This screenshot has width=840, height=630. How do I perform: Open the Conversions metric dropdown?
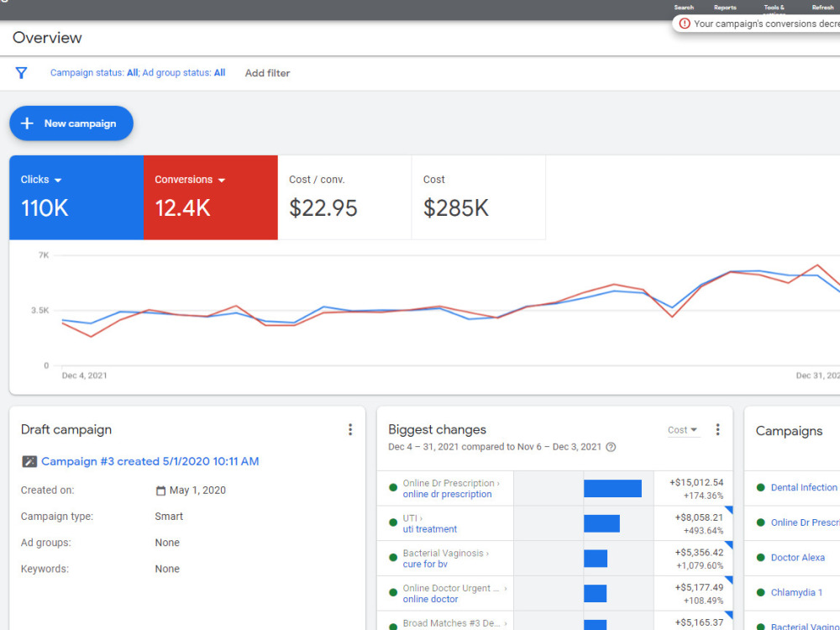pos(221,180)
